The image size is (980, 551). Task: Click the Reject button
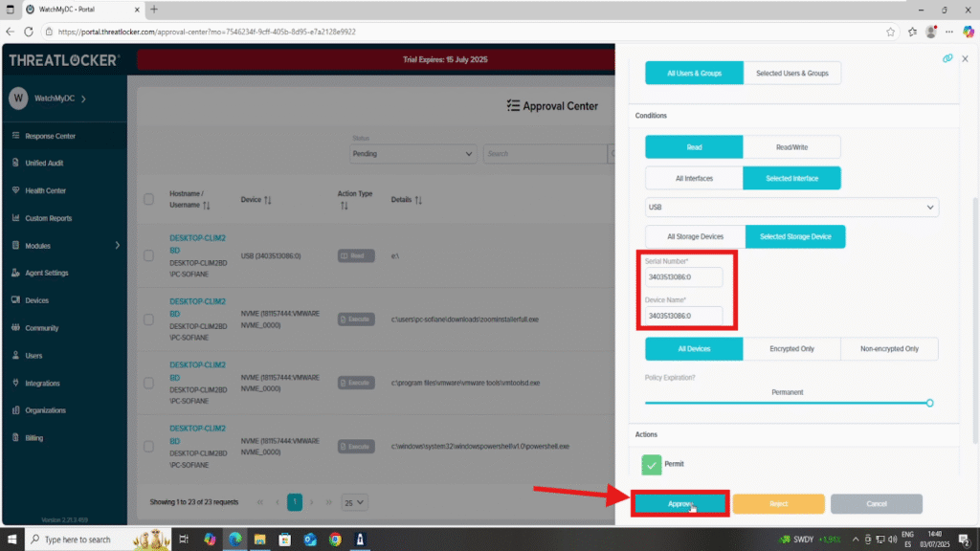tap(779, 503)
